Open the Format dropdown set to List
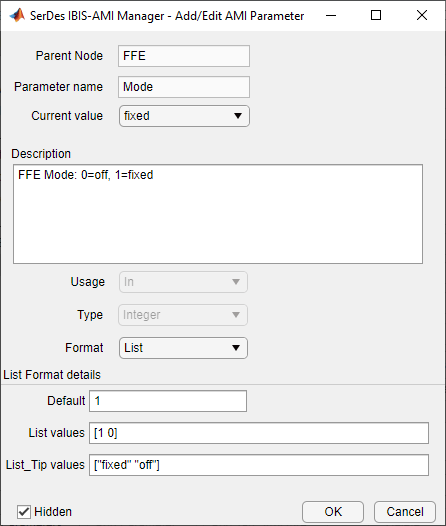 click(183, 348)
